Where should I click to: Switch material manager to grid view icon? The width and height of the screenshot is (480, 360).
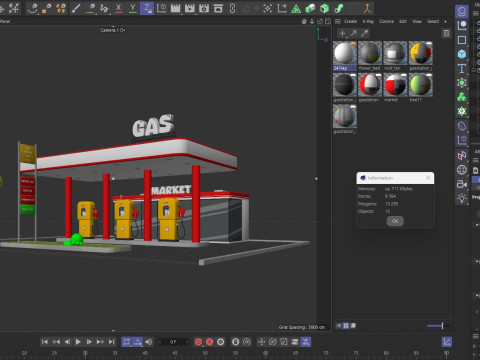[x=346, y=325]
